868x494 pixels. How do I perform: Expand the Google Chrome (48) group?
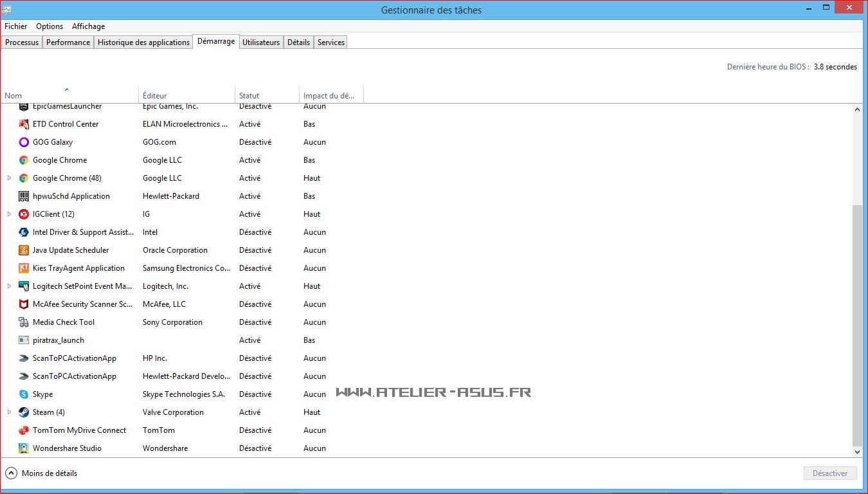tap(9, 178)
